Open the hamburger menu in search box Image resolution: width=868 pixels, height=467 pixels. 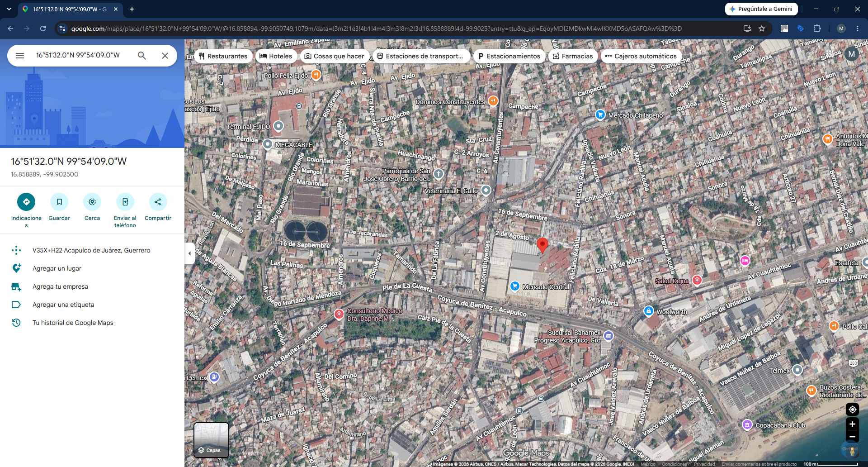20,56
